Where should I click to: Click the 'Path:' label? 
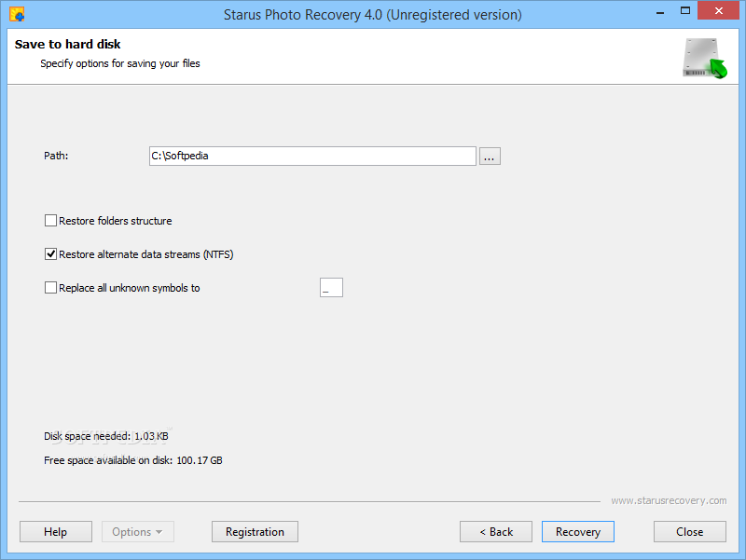click(56, 156)
